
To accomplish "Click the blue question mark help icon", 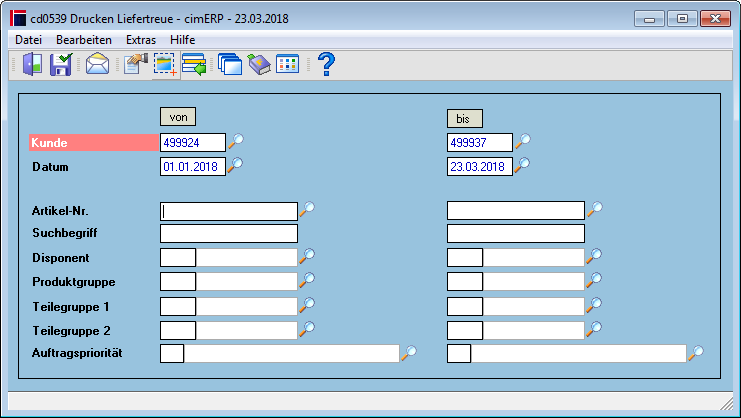I will pyautogui.click(x=326, y=64).
